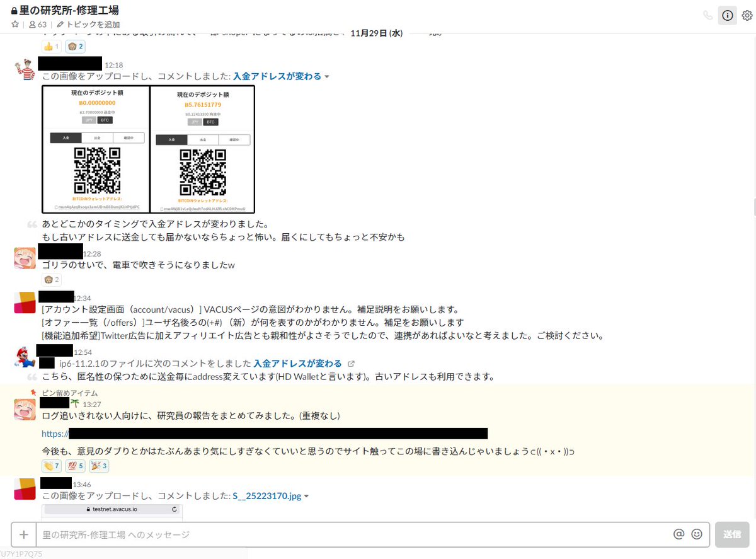Viewport: 756px width, 559px height.
Task: Click anime avatar of pinned 13:27 message
Action: (25, 410)
